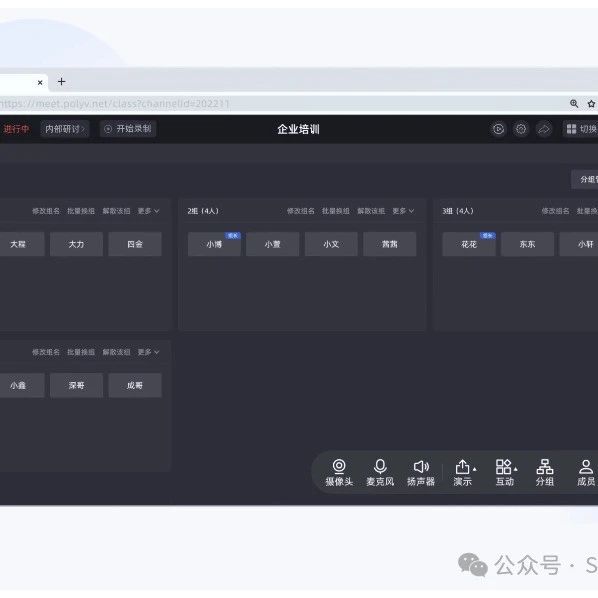Select member card 小博 in 2组

[x=214, y=244]
